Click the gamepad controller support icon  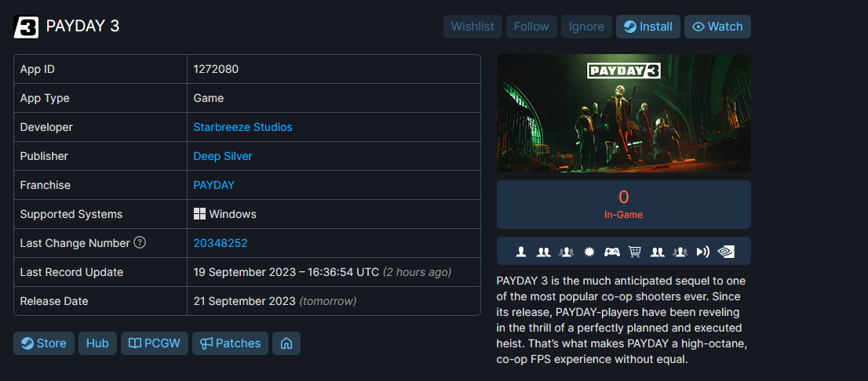611,252
